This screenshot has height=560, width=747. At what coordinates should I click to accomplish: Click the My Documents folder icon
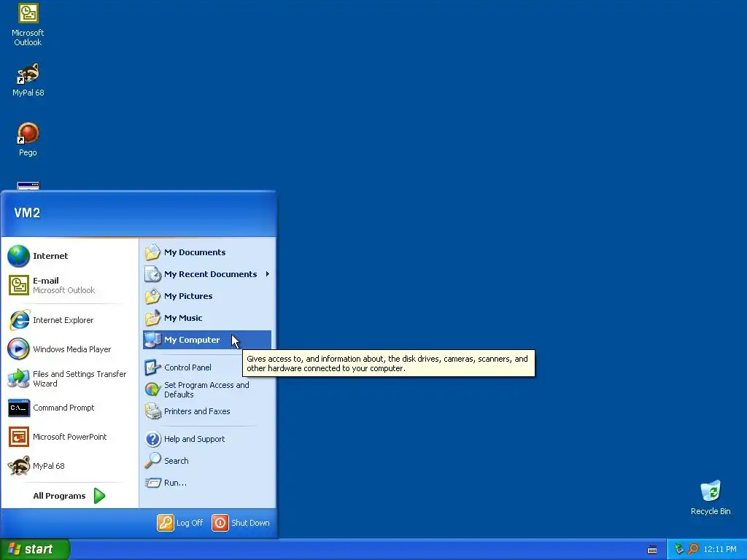coord(152,252)
